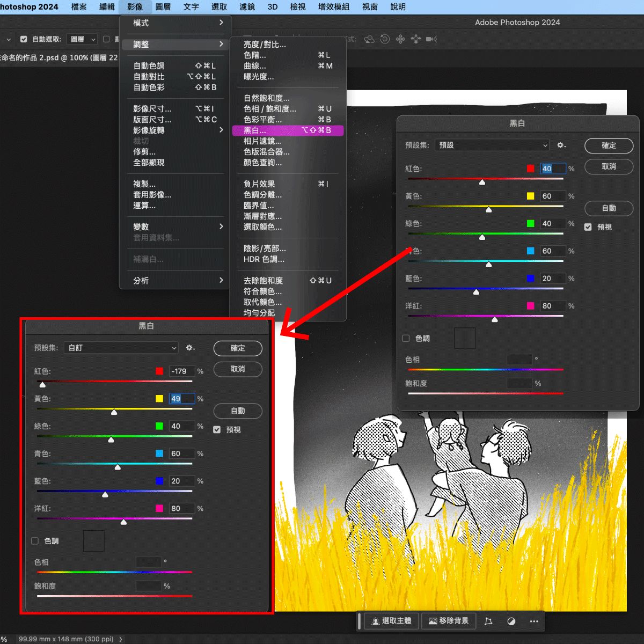Open the tool preset chevron at options bar start
The height and width of the screenshot is (644, 644).
(9, 39)
